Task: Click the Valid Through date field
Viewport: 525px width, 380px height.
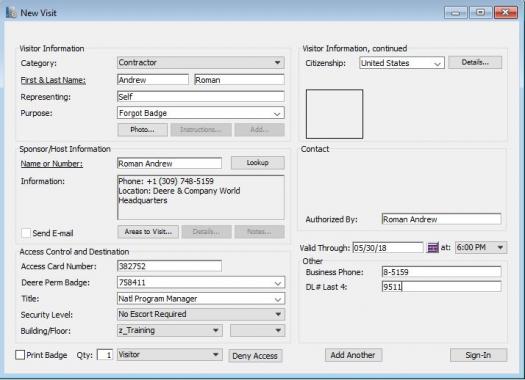Action: tap(388, 248)
